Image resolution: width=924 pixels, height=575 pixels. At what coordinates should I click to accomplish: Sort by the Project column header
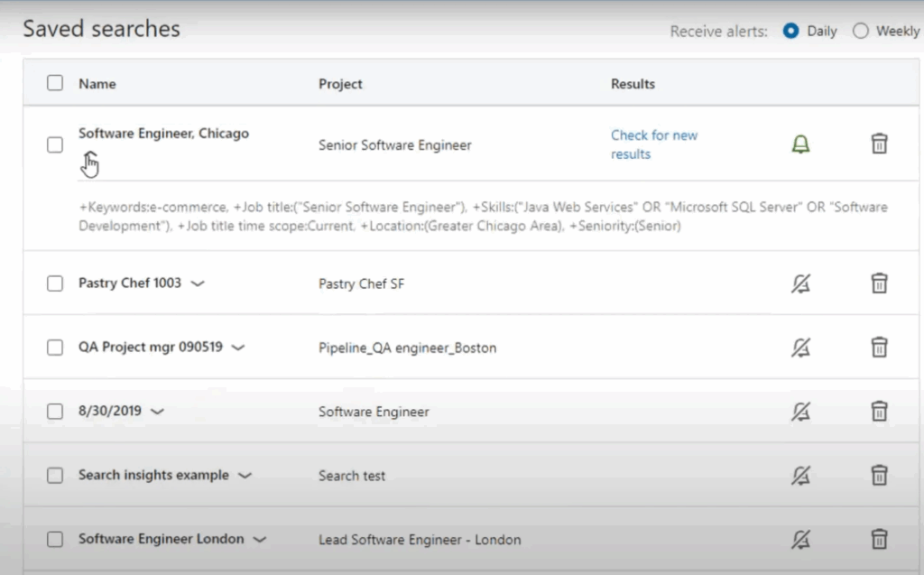(x=340, y=83)
